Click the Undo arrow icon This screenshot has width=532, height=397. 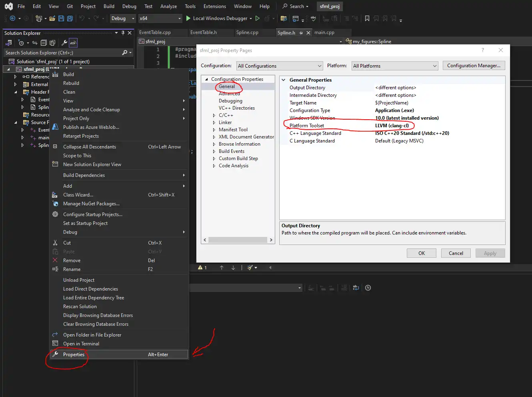click(82, 18)
